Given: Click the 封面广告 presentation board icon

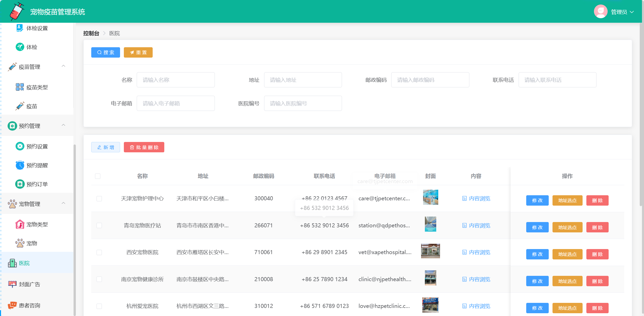Looking at the screenshot, I should pyautogui.click(x=12, y=284).
